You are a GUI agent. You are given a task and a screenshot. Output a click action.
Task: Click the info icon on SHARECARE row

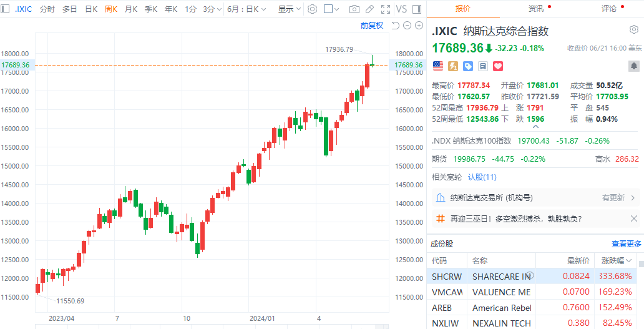point(530,275)
